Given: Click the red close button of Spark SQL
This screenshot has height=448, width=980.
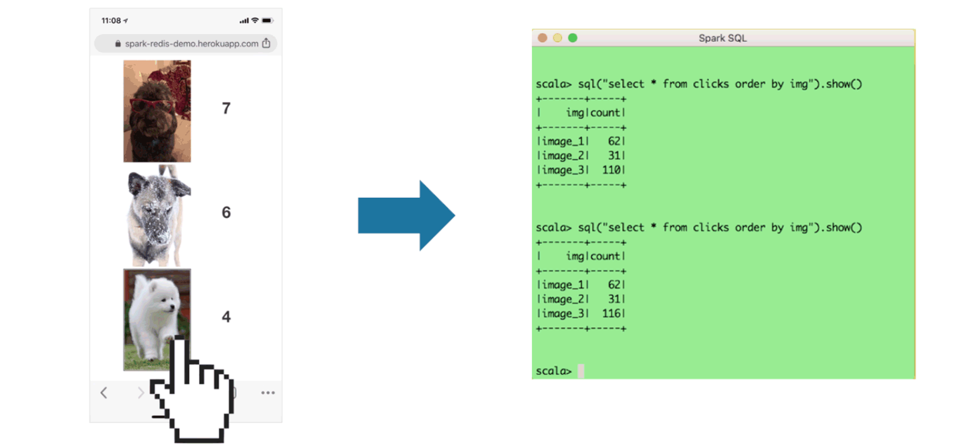Looking at the screenshot, I should 543,38.
